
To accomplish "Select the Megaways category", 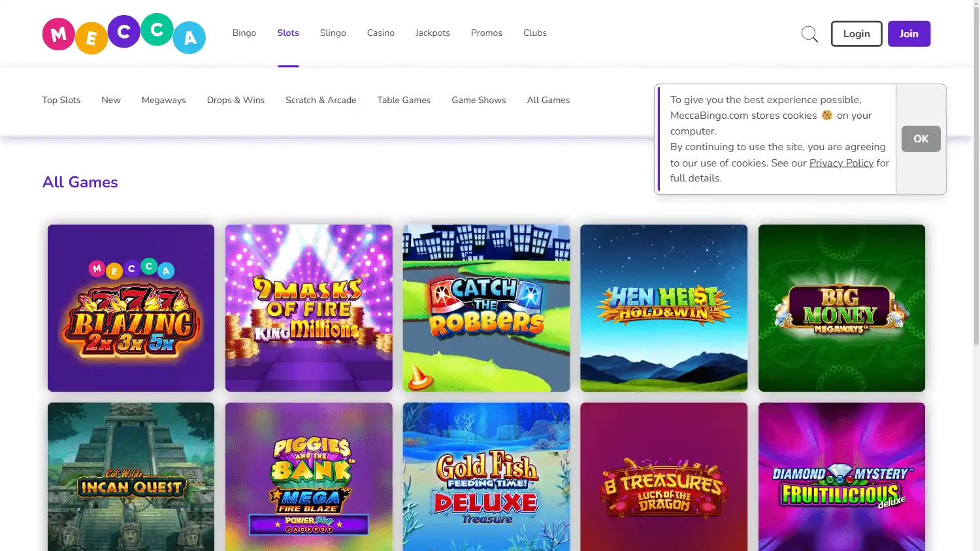I will click(164, 100).
